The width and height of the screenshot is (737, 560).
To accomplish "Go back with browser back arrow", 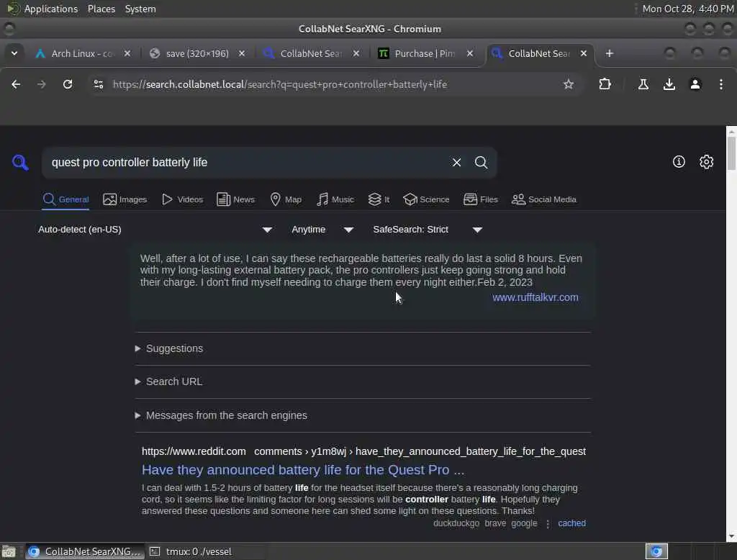I will [16, 84].
